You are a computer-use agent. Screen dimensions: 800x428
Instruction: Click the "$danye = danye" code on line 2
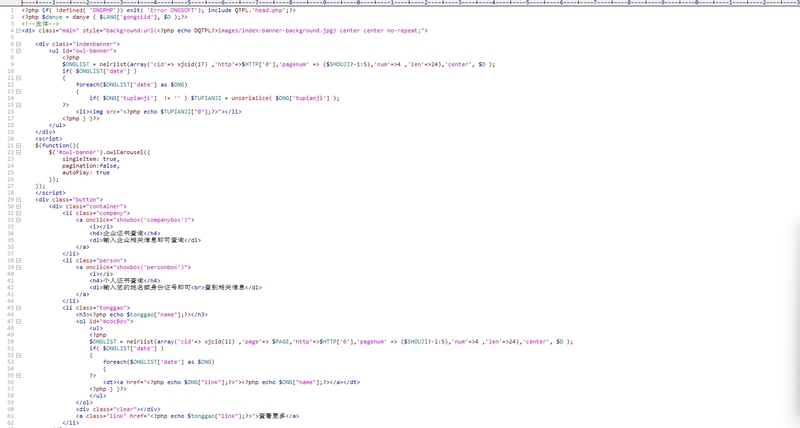(x=65, y=17)
